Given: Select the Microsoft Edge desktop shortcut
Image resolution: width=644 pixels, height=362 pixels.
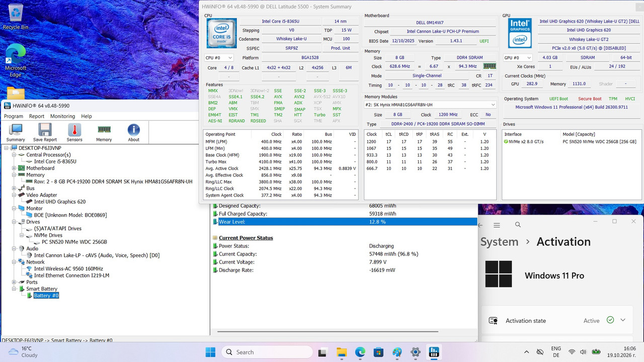Looking at the screenshot, I should [16, 61].
